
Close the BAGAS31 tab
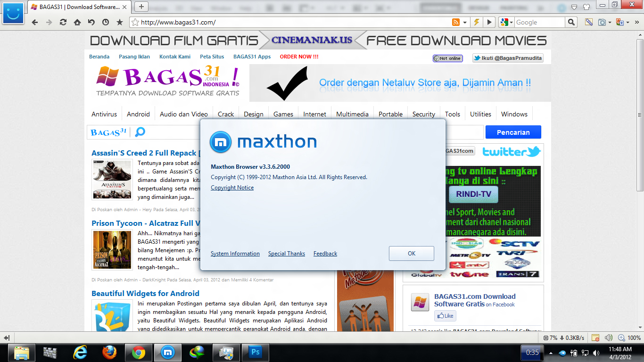125,7
